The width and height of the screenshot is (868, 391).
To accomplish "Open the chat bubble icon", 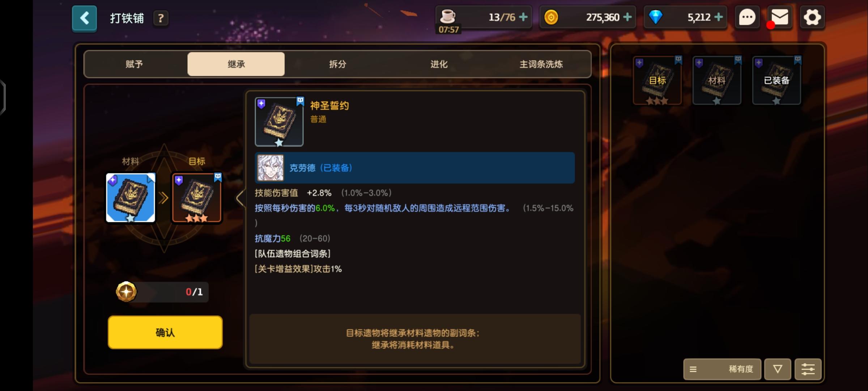I will tap(747, 17).
